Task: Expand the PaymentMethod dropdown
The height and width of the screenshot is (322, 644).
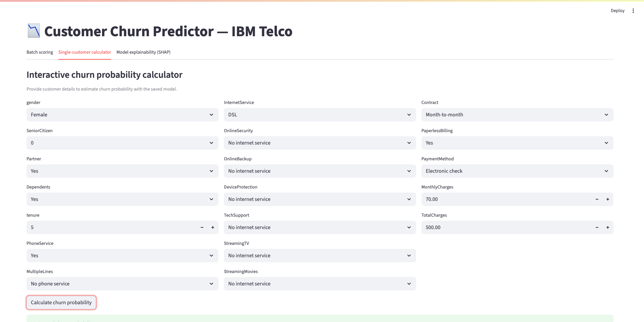Action: point(517,171)
